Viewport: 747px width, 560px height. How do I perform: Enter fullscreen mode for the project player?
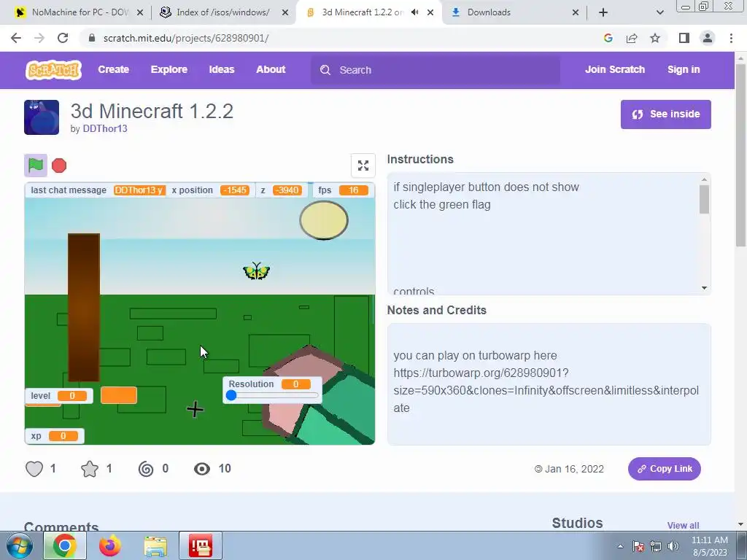363,166
